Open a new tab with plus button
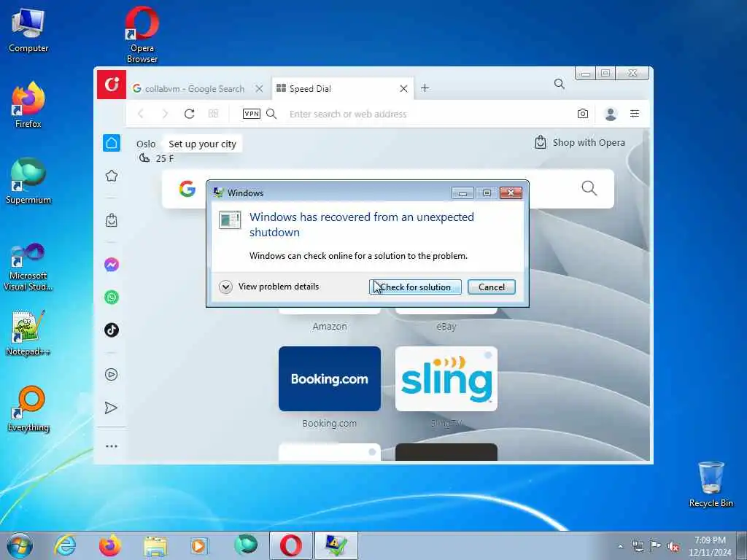This screenshot has width=747, height=560. [x=425, y=88]
